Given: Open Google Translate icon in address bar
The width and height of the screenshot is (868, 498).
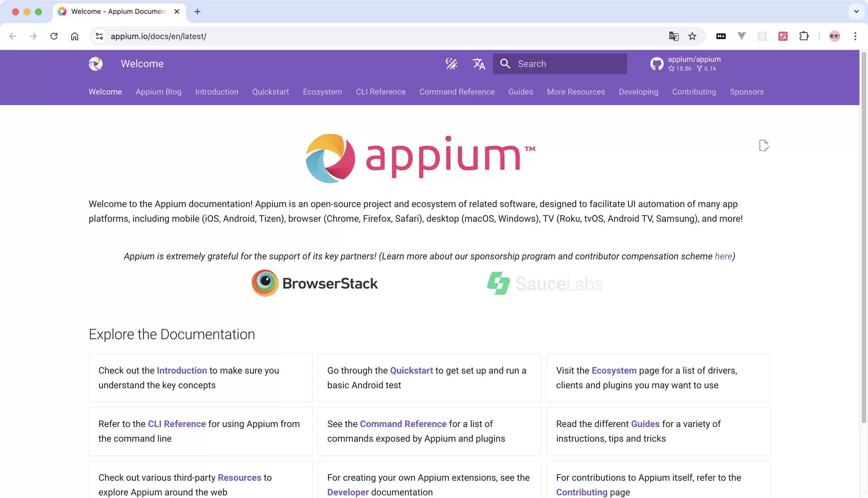Looking at the screenshot, I should pyautogui.click(x=674, y=36).
